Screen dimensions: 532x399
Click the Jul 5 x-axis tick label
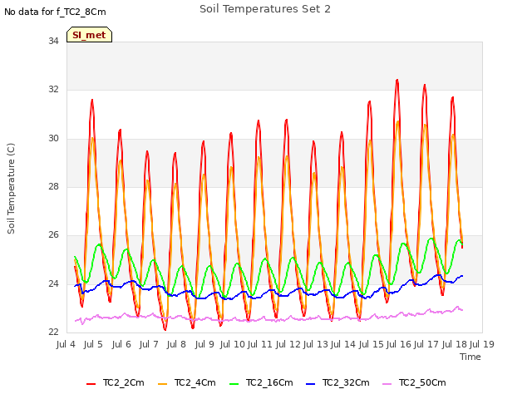[x=93, y=344]
